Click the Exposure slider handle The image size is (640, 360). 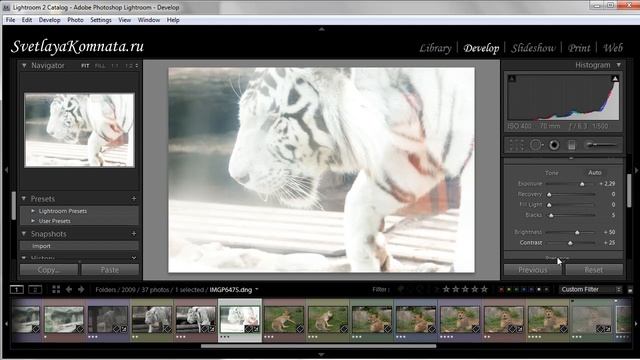(x=582, y=184)
